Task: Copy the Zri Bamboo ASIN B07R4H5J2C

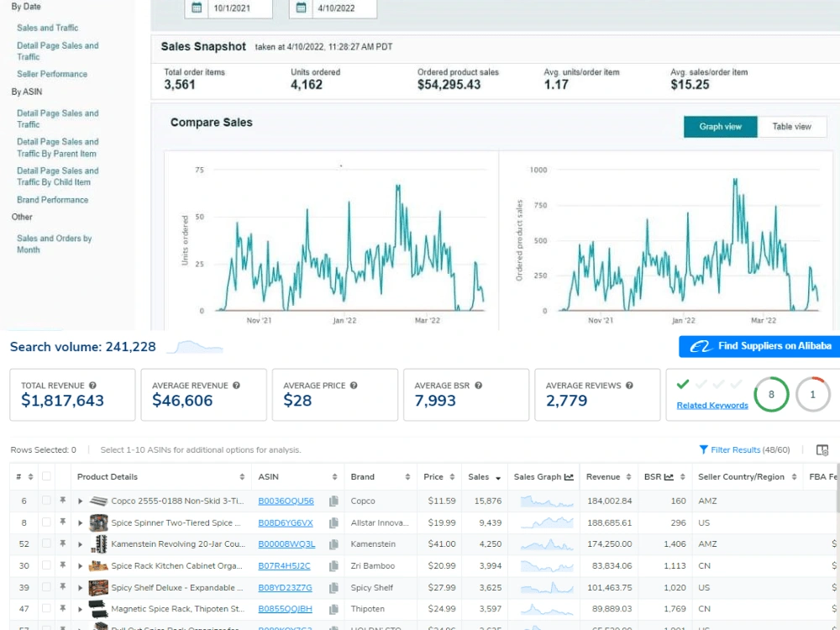Action: pyautogui.click(x=333, y=565)
